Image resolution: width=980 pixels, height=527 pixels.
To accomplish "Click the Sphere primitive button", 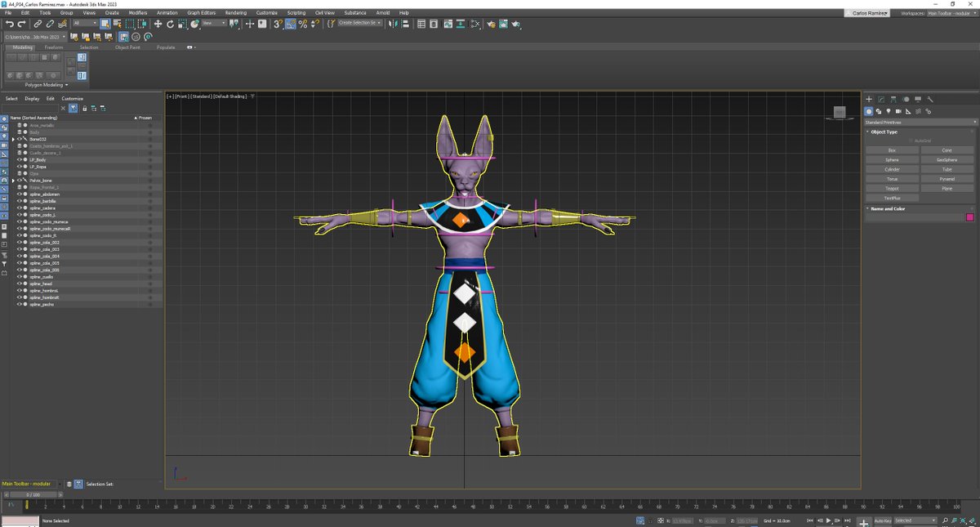I will click(x=892, y=160).
